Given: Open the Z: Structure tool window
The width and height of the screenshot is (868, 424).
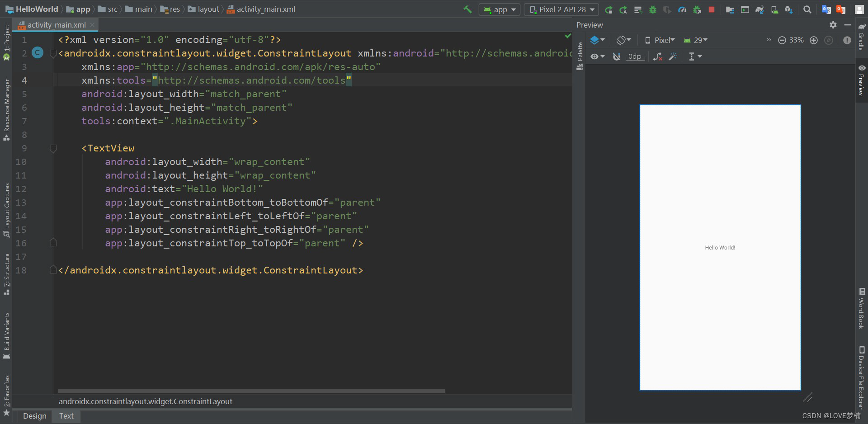Looking at the screenshot, I should pyautogui.click(x=6, y=274).
